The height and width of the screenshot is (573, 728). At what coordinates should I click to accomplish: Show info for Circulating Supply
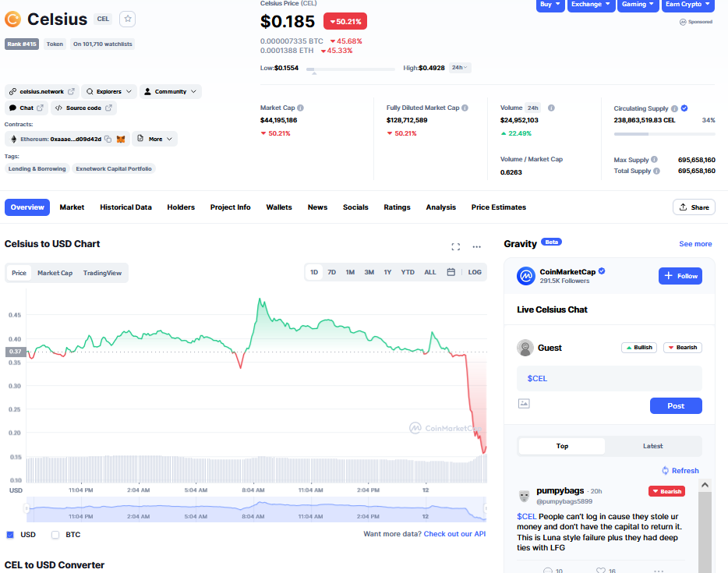coord(674,108)
